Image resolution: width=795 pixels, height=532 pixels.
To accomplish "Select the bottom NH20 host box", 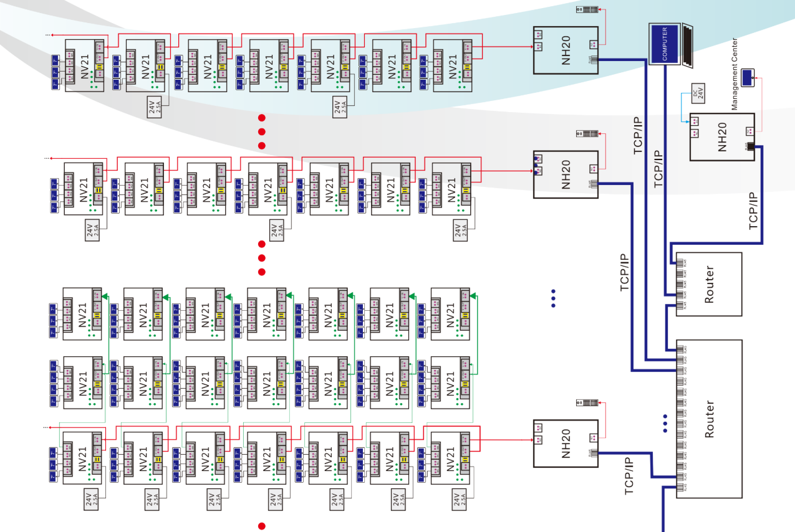I will coord(566,444).
